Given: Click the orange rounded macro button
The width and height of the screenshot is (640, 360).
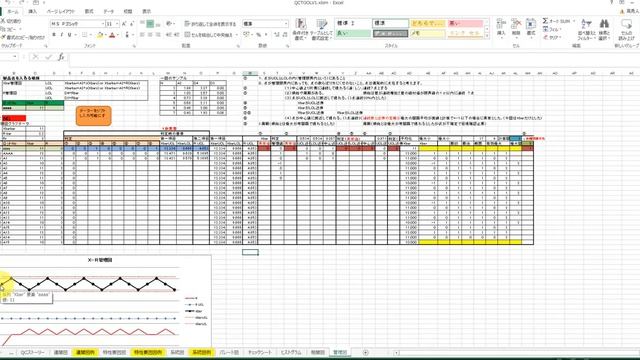Looking at the screenshot, I should (93, 116).
